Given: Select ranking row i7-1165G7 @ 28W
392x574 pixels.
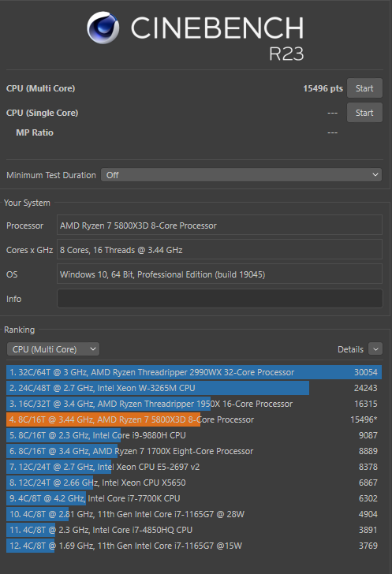Looking at the screenshot, I should point(194,514).
